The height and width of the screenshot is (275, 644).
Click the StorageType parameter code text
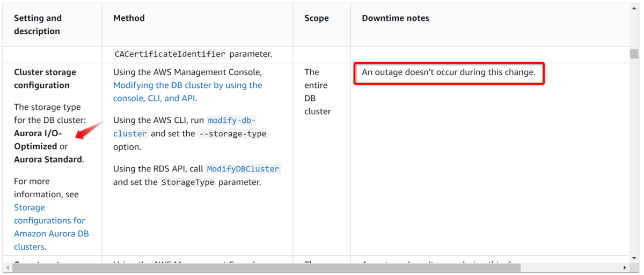[x=188, y=182]
